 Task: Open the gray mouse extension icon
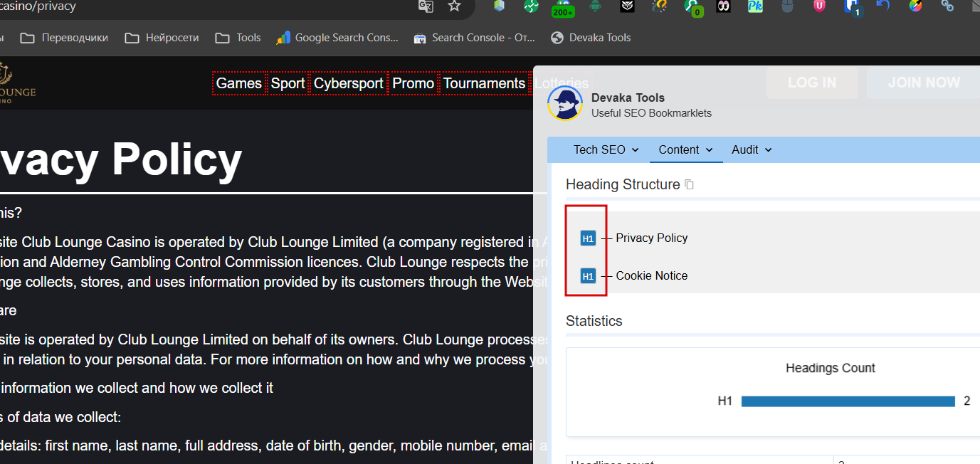[787, 6]
